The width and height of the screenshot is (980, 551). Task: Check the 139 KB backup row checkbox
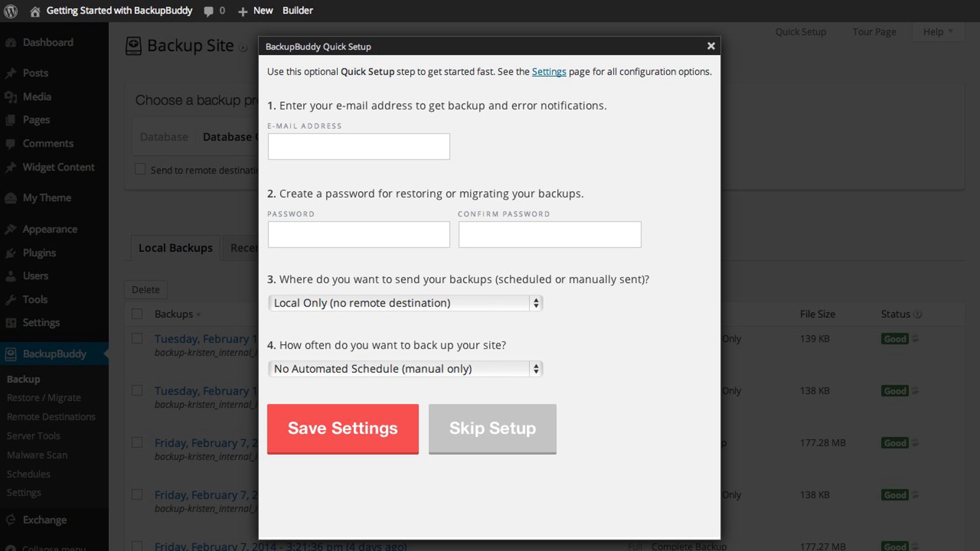coord(137,338)
